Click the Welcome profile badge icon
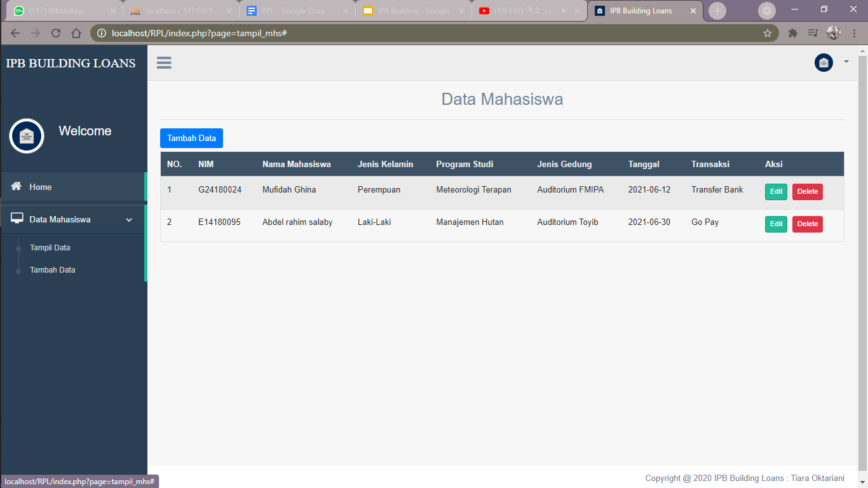Image resolution: width=868 pixels, height=488 pixels. click(27, 136)
